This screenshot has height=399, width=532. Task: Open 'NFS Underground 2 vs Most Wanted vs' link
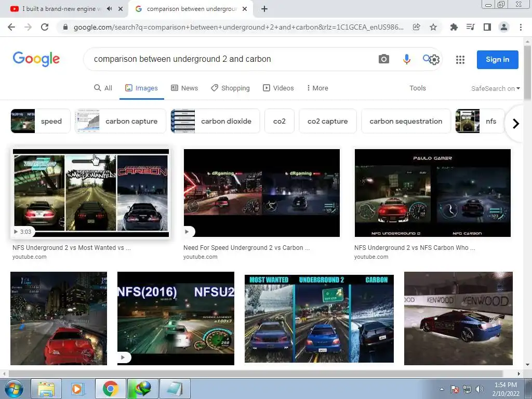coord(72,248)
